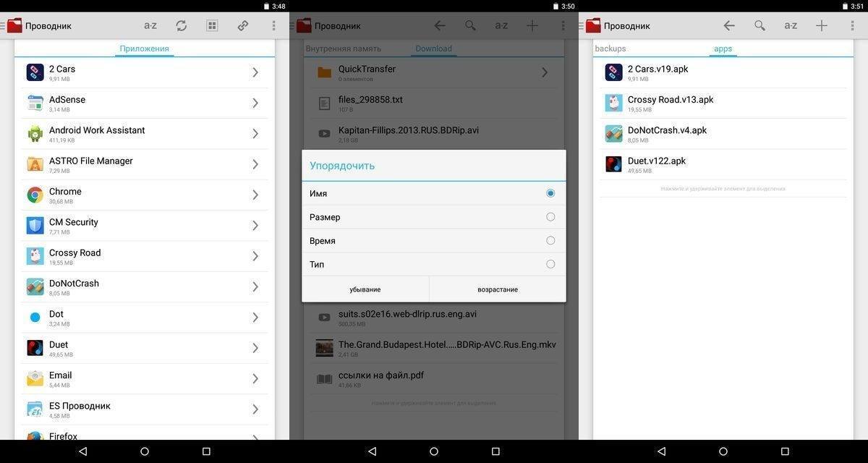This screenshot has height=463, width=868.
Task: Expand the 2 Cars row chevron
Action: [x=255, y=72]
